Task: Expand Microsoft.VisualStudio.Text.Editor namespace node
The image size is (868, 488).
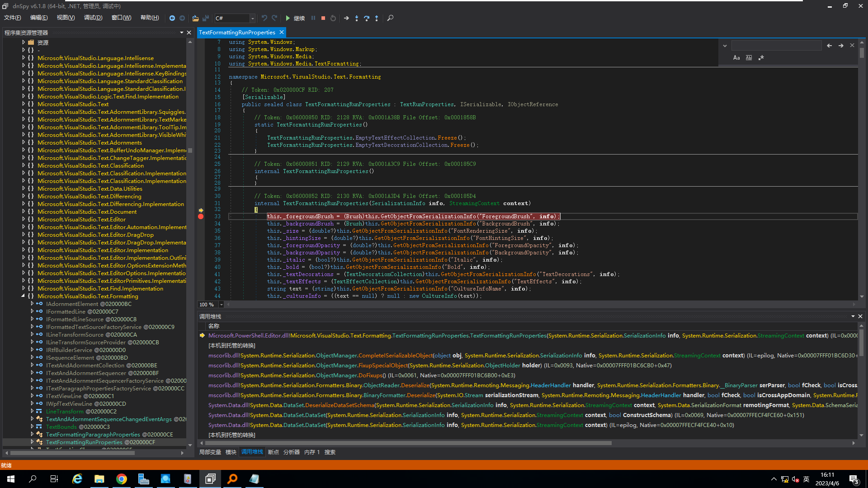Action: click(x=24, y=219)
